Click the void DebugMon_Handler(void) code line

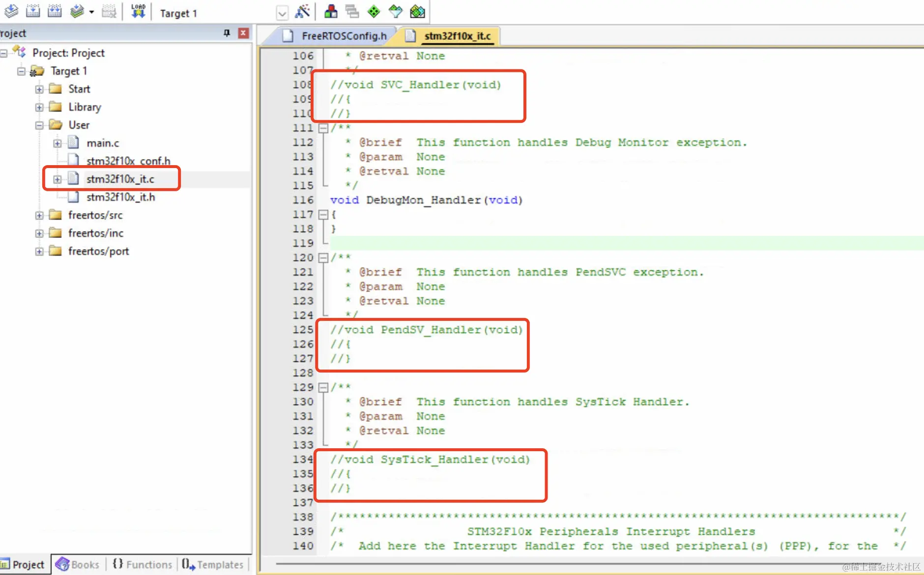coord(427,200)
